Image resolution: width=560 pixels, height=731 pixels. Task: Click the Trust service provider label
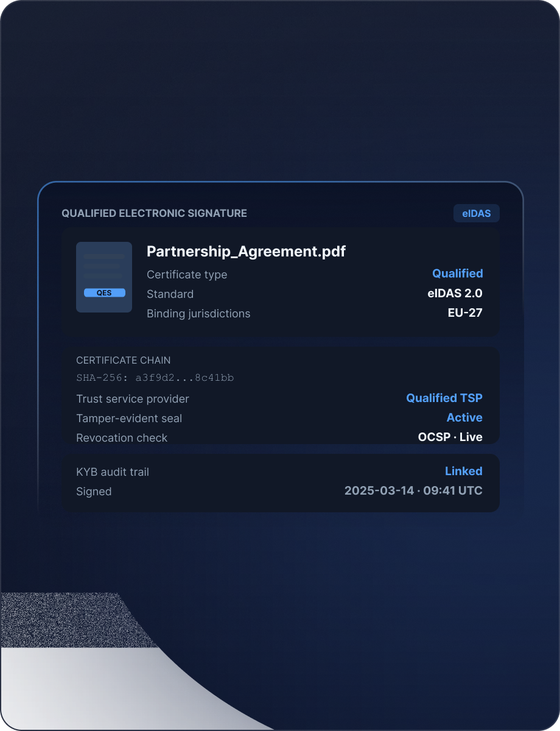133,399
